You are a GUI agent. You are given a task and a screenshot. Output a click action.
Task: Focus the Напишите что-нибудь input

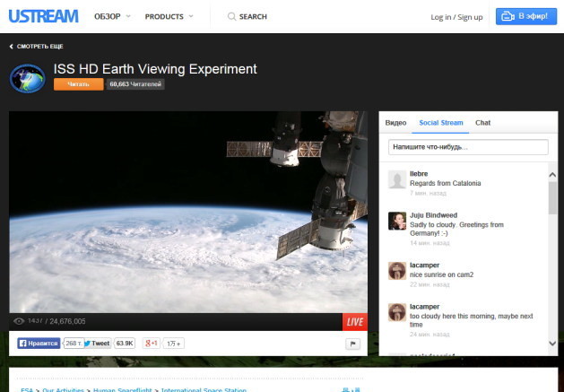pos(468,147)
